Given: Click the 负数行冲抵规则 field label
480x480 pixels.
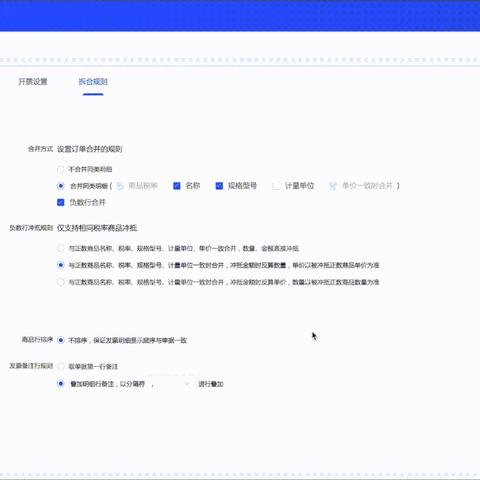Looking at the screenshot, I should [x=31, y=228].
